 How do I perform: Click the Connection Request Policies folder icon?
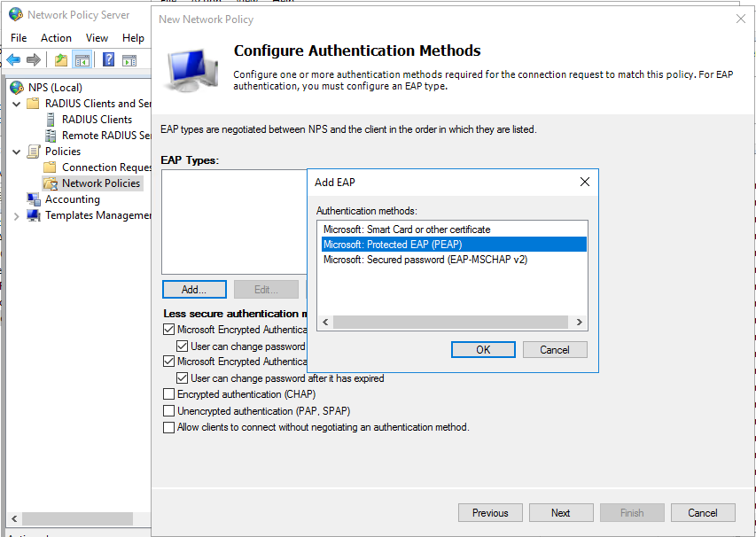pos(50,167)
